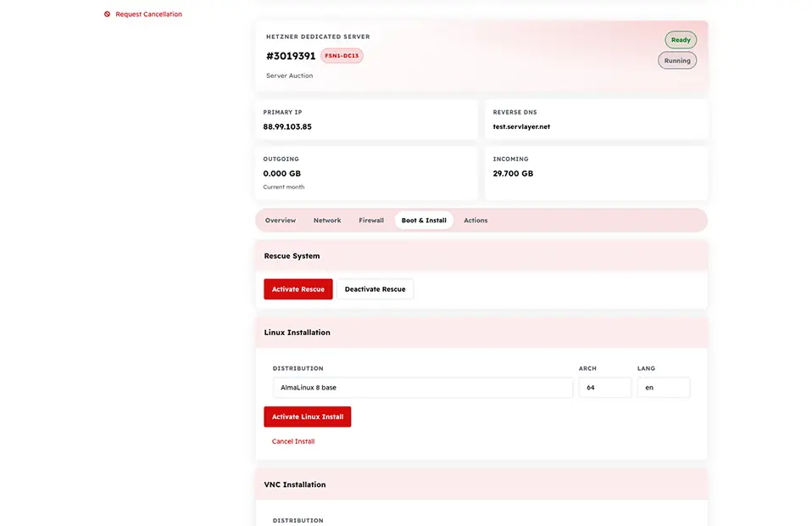
Task: Click the Cancel Install link
Action: [x=293, y=441]
